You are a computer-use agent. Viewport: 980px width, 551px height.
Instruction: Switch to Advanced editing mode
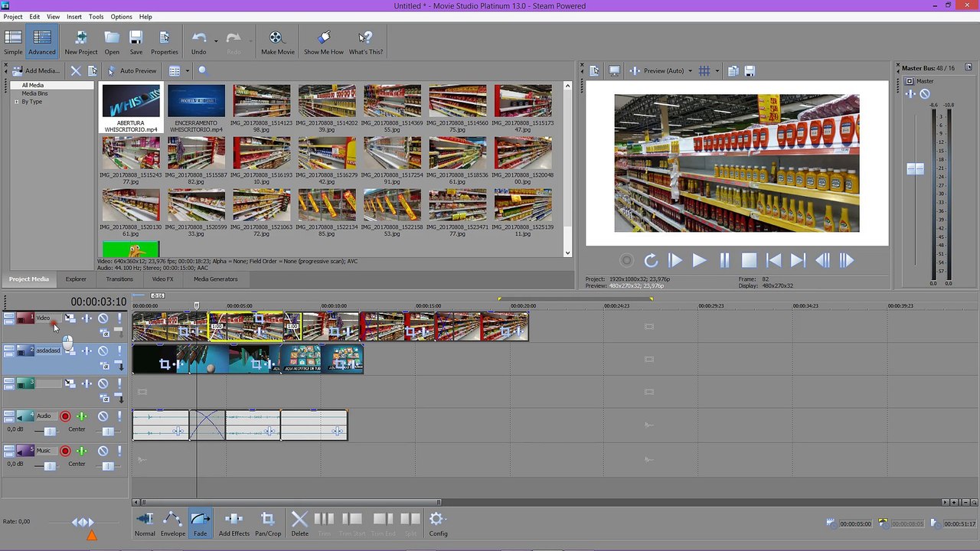pos(42,42)
